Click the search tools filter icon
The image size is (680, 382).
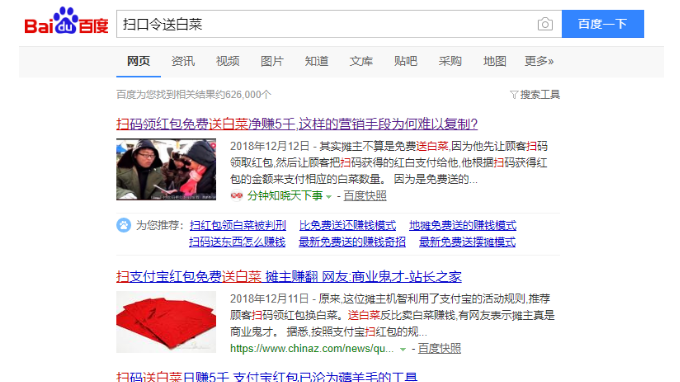coord(514,95)
